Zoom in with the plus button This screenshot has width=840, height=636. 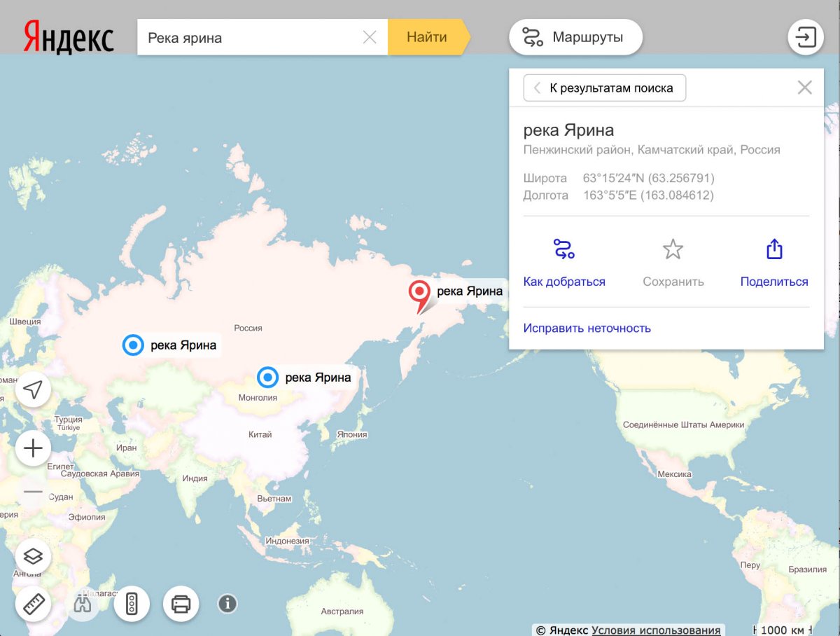coord(33,448)
